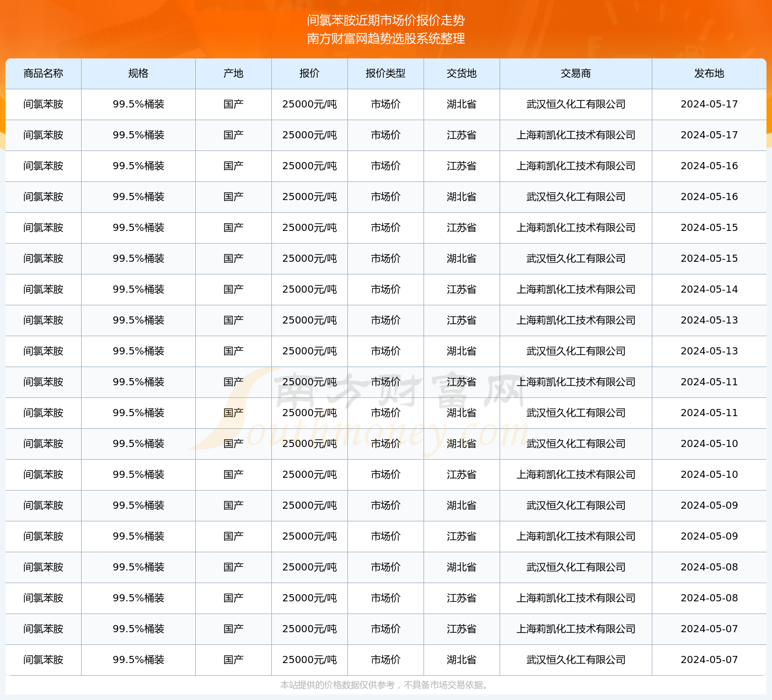
Task: Select the '规格' column header
Action: (138, 73)
